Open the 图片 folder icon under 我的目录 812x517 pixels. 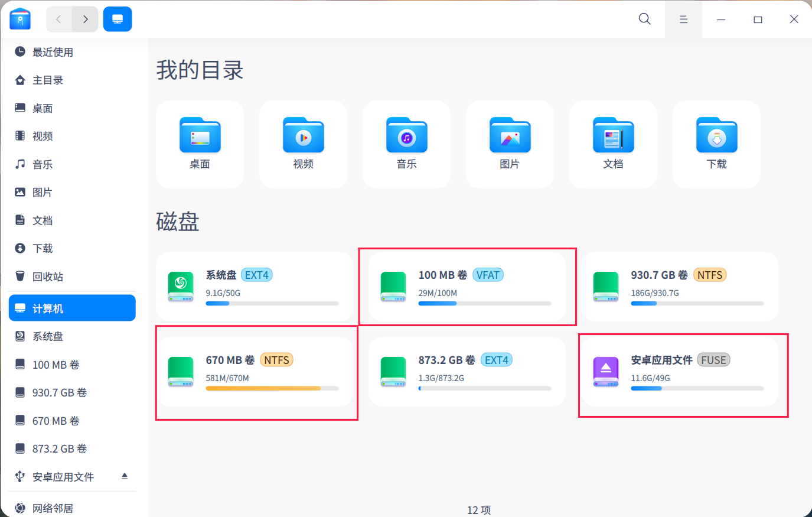click(x=510, y=136)
